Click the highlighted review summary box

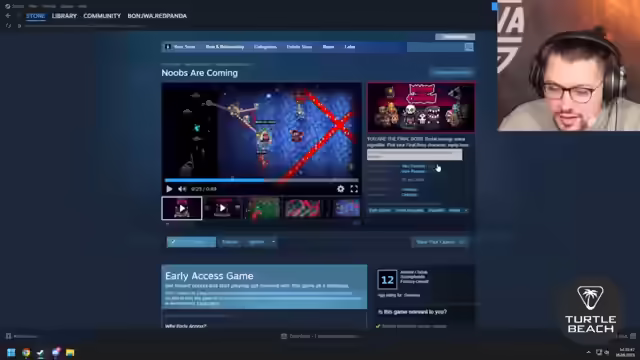coord(415,155)
